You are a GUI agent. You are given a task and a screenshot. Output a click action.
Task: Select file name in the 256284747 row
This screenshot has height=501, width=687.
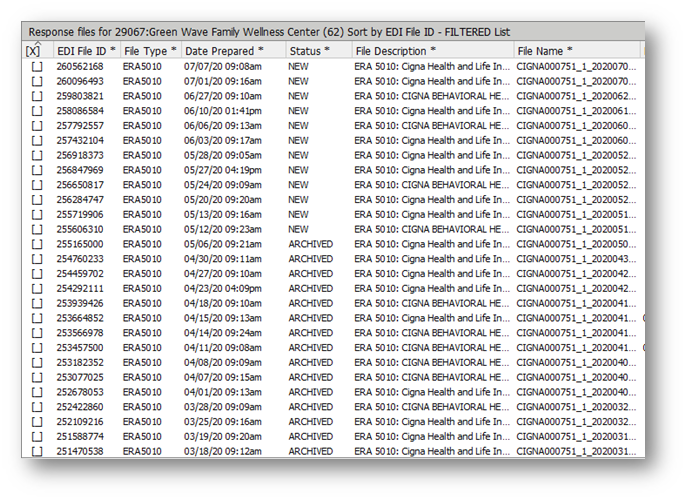tap(575, 200)
